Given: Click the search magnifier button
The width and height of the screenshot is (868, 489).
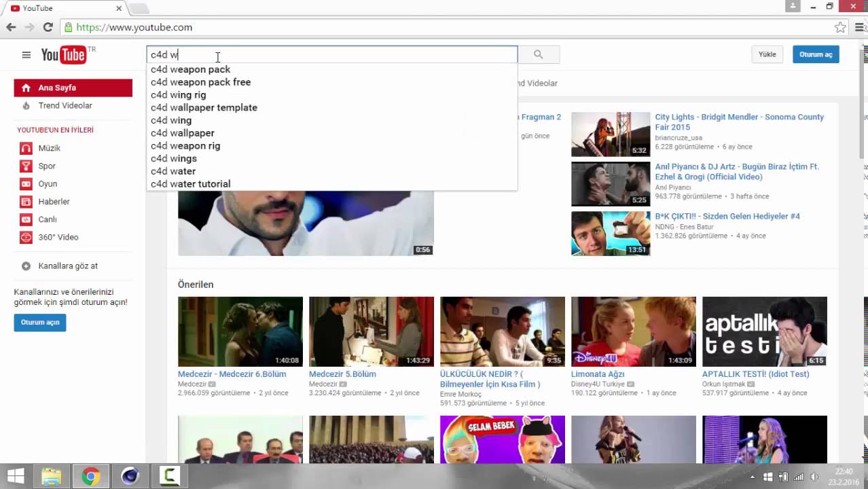Looking at the screenshot, I should (x=539, y=54).
